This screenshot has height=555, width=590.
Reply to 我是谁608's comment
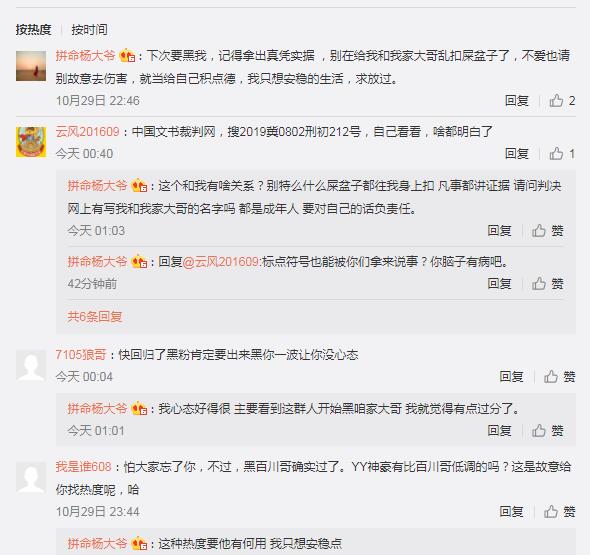[511, 512]
